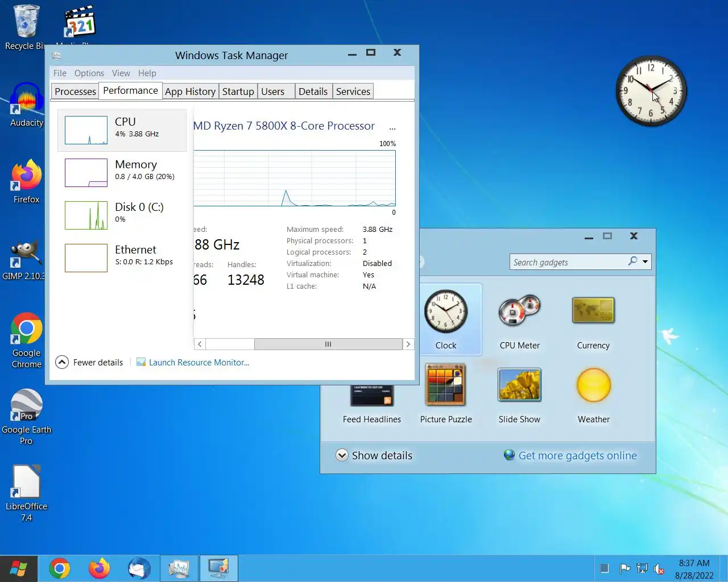Open LibreOffice 7.4 desktop shortcut
Viewport: 728px width, 582px height.
(26, 493)
